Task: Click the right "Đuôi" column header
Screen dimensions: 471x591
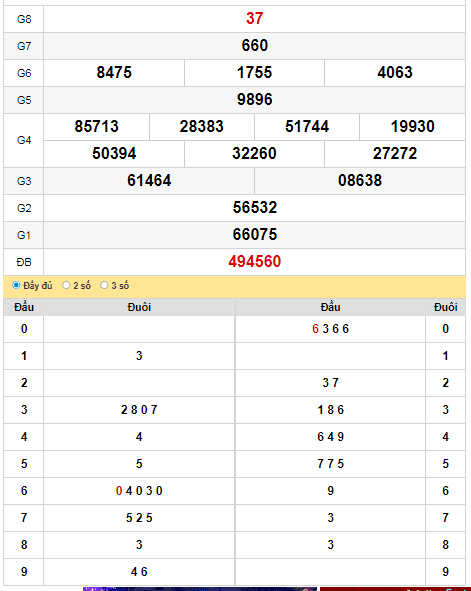Action: [446, 307]
